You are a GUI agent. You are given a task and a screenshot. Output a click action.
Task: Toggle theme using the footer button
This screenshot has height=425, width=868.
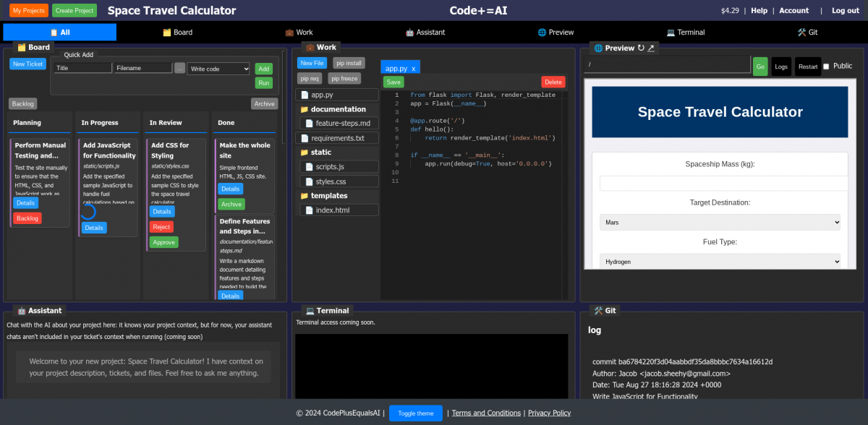(x=416, y=413)
